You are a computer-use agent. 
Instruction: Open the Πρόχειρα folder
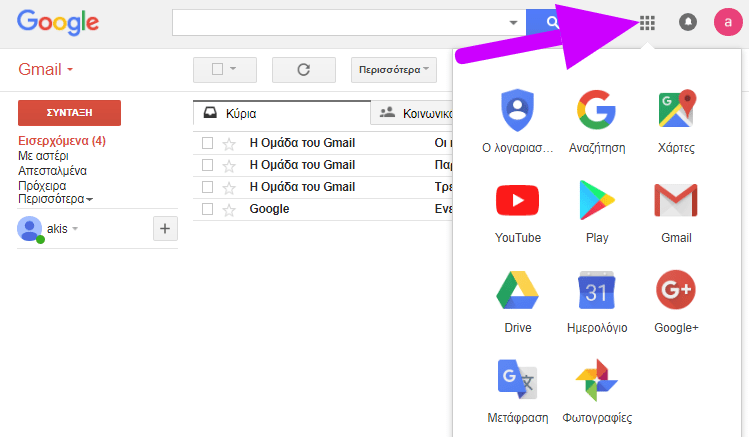(x=42, y=185)
